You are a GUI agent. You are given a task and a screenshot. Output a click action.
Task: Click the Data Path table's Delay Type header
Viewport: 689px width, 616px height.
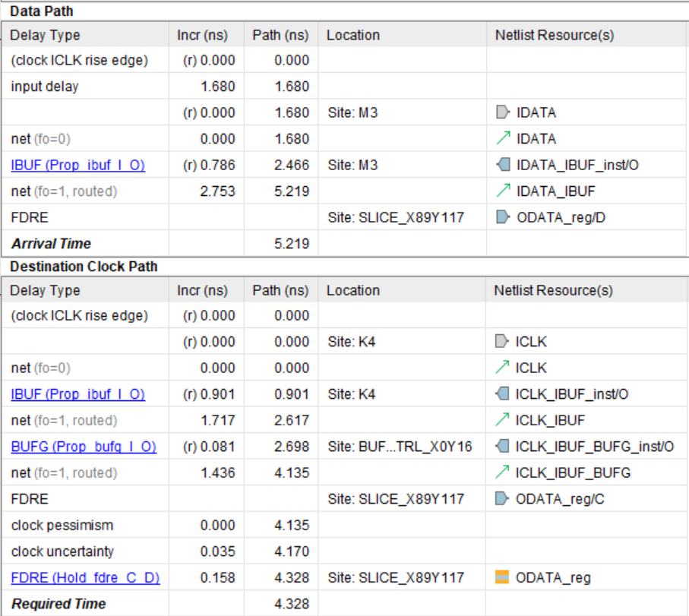click(45, 35)
